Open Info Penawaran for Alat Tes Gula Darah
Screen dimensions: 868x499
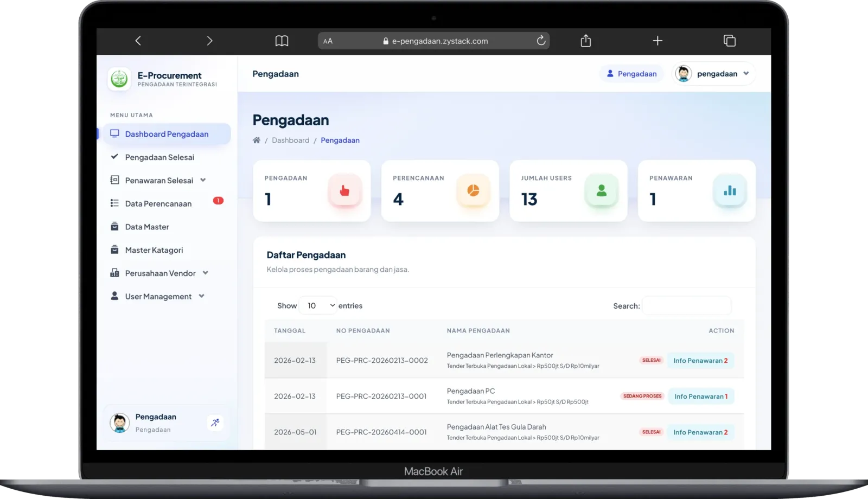click(700, 432)
